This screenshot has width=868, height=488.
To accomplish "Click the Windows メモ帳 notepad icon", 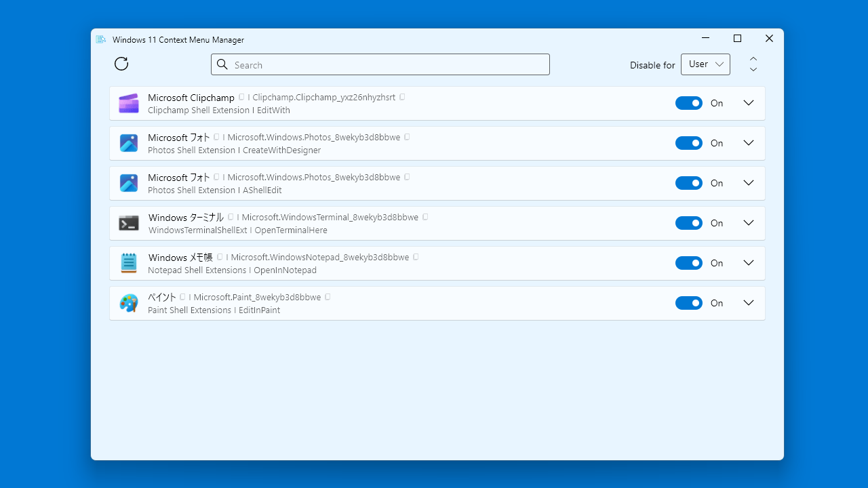I will tap(128, 263).
